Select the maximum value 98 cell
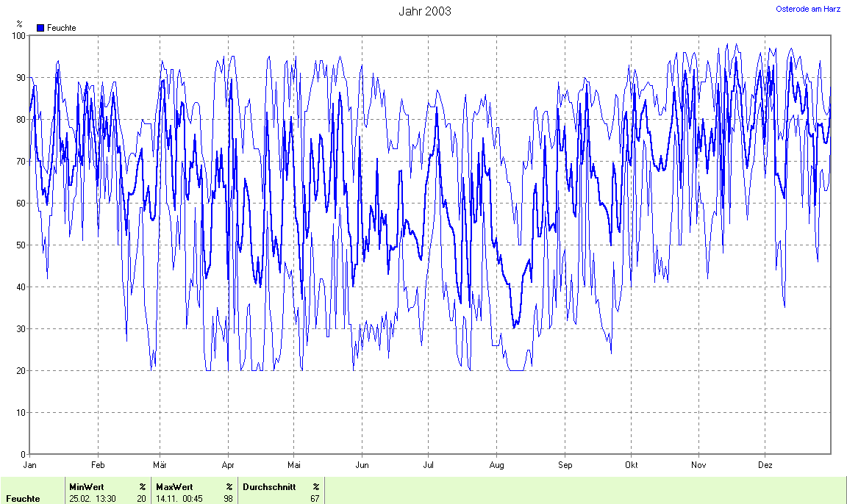Image resolution: width=847 pixels, height=504 pixels. [228, 499]
